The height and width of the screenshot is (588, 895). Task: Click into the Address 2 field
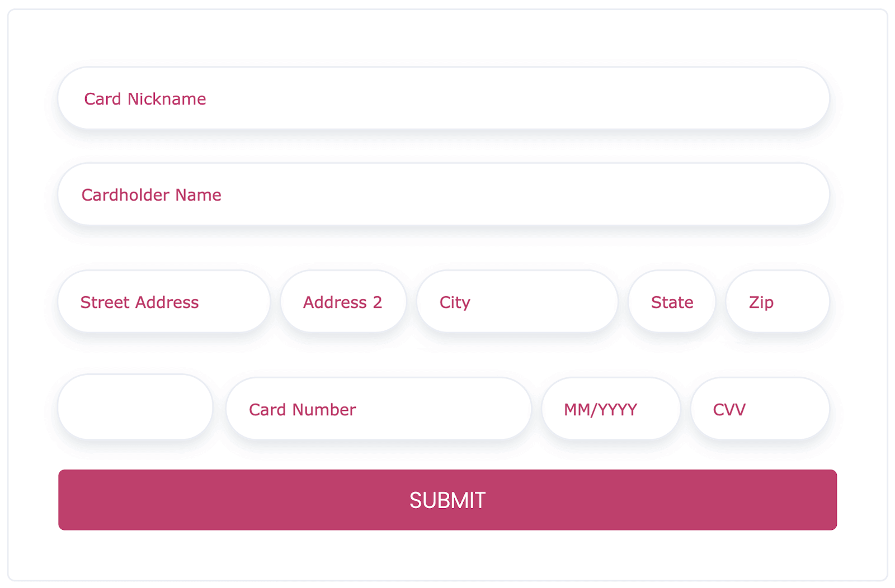pos(343,302)
